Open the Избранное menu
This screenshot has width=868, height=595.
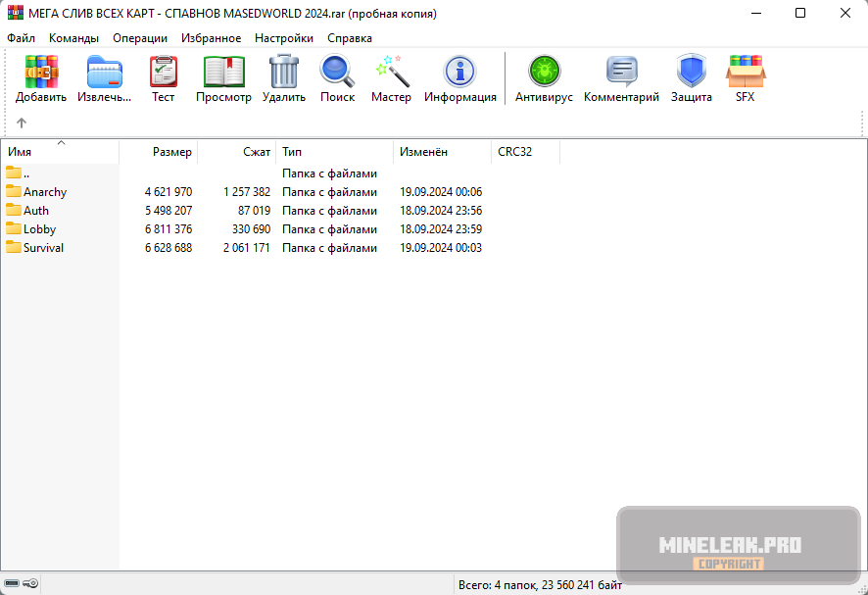(x=211, y=38)
